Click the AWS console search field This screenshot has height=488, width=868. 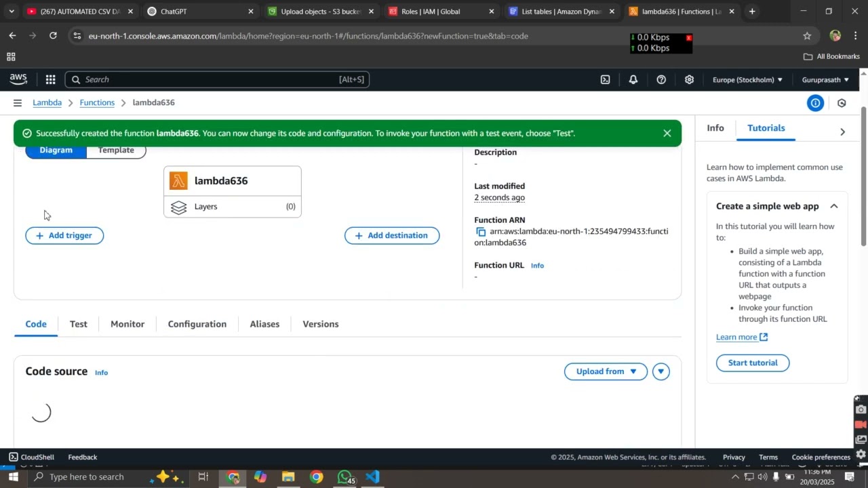tap(218, 79)
